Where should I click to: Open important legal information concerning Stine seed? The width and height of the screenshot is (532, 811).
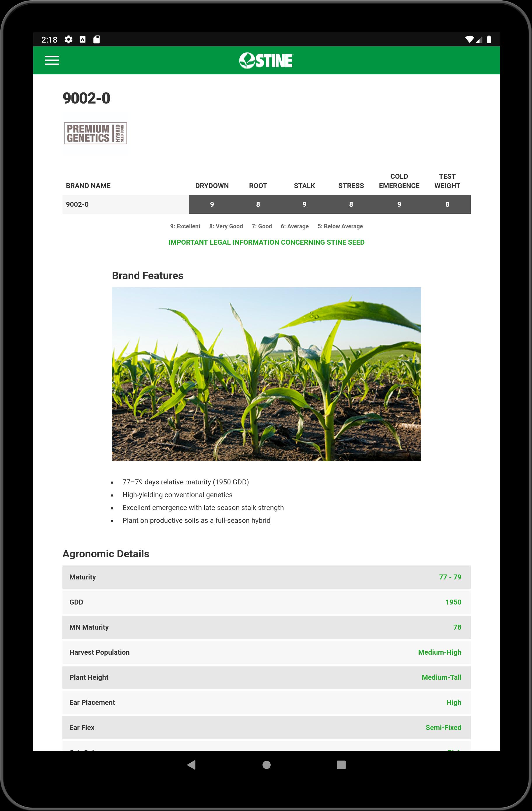266,242
